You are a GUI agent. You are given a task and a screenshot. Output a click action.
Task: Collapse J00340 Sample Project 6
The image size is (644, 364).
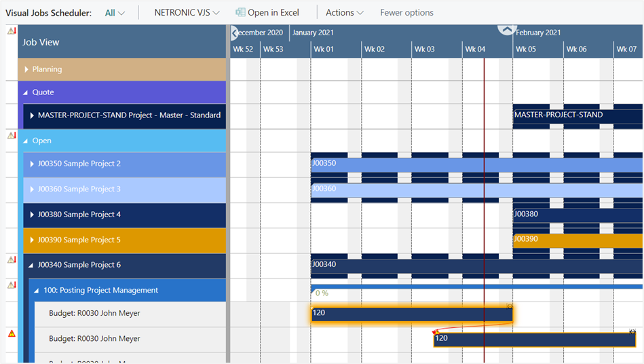tap(32, 266)
